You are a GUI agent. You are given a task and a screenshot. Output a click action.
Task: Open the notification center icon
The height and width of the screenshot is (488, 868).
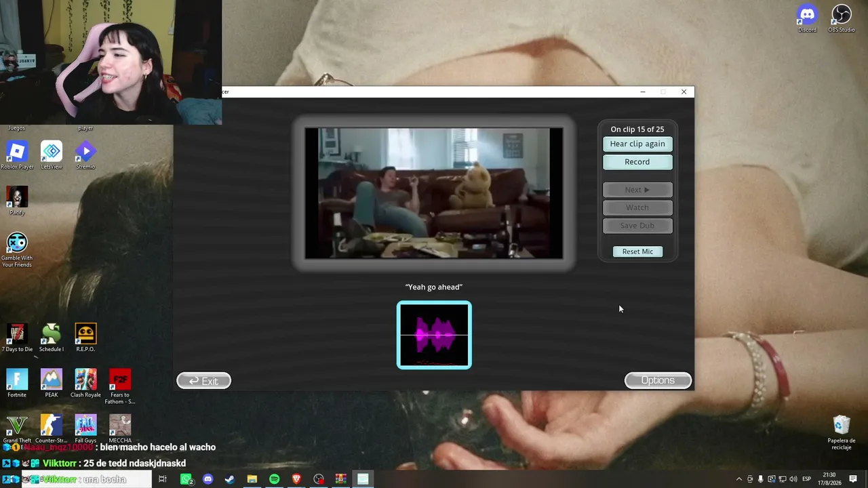[x=853, y=479]
